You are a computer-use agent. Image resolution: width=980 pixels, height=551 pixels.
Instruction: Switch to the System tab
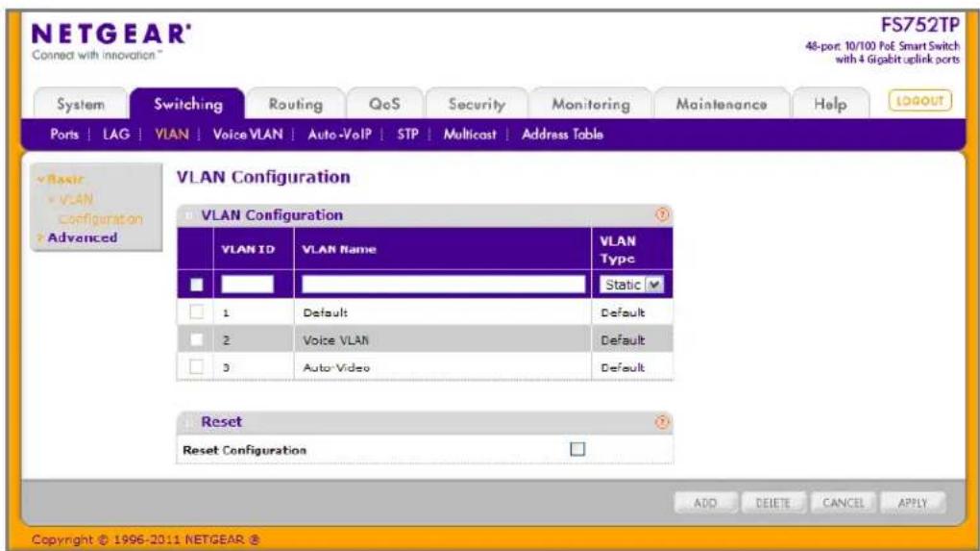81,104
